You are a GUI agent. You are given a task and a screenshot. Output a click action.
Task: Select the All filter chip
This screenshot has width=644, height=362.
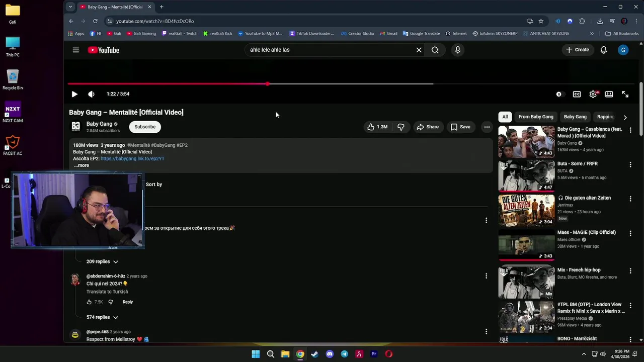click(x=505, y=117)
